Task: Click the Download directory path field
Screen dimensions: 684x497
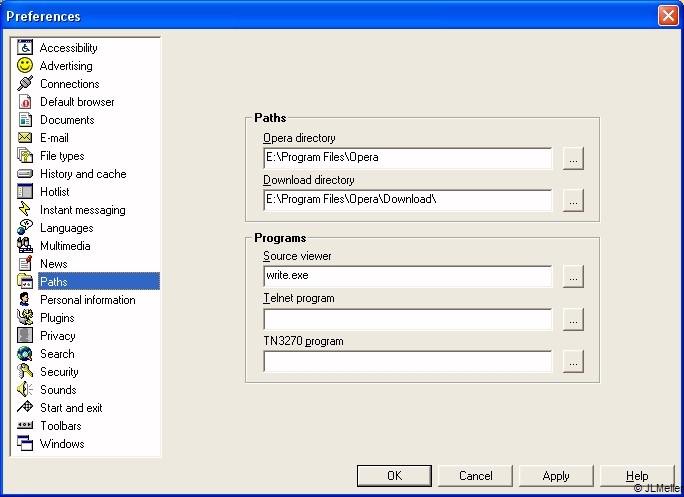Action: [x=407, y=200]
